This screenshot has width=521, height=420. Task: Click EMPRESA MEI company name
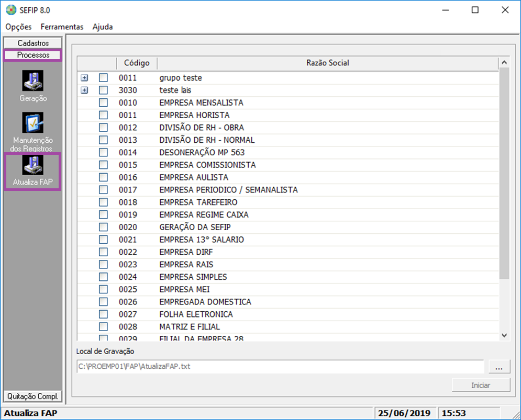(184, 290)
